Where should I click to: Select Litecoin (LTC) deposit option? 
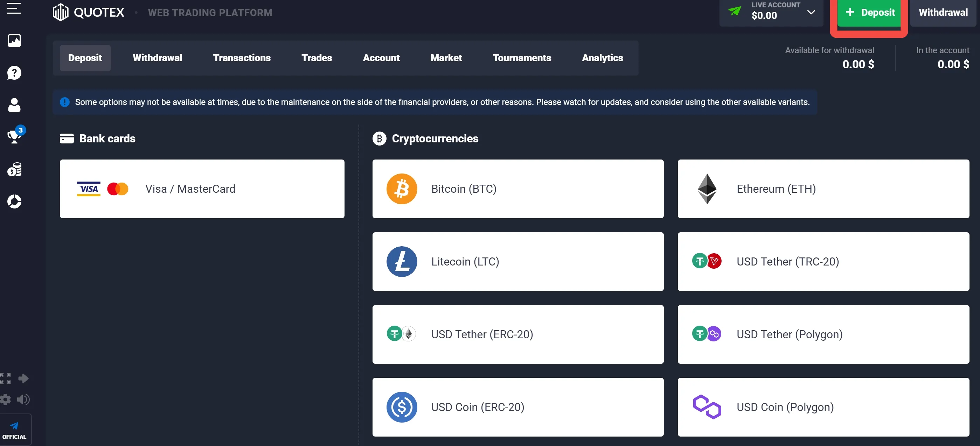pyautogui.click(x=518, y=262)
